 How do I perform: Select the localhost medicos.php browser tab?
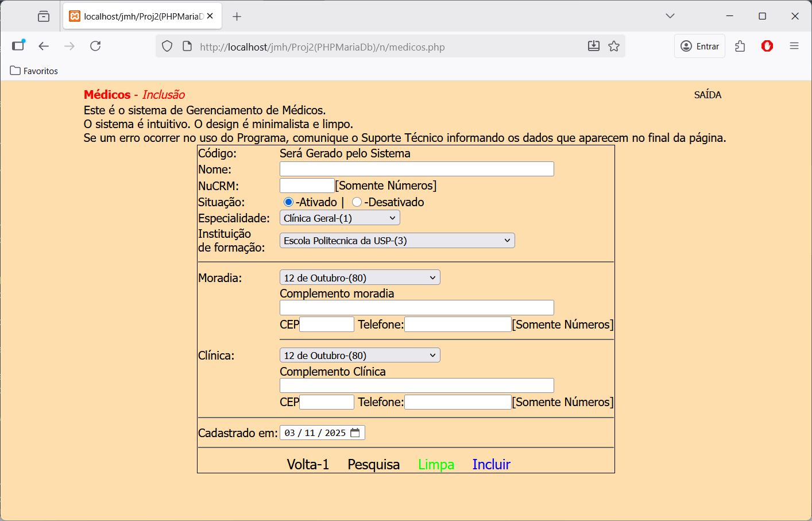click(x=141, y=16)
